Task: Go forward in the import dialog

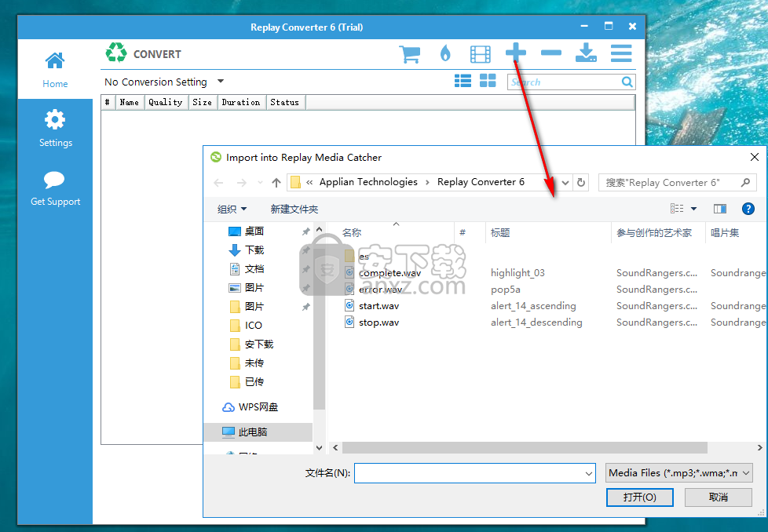Action: 241,183
